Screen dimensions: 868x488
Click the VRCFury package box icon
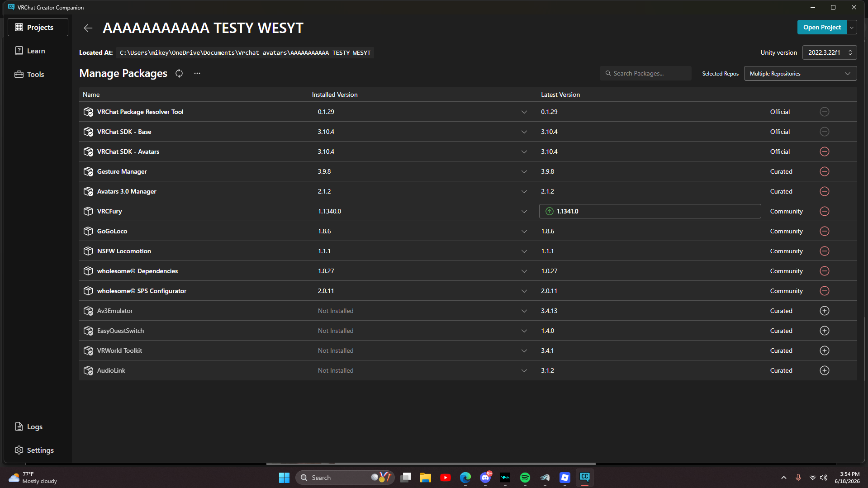(88, 211)
